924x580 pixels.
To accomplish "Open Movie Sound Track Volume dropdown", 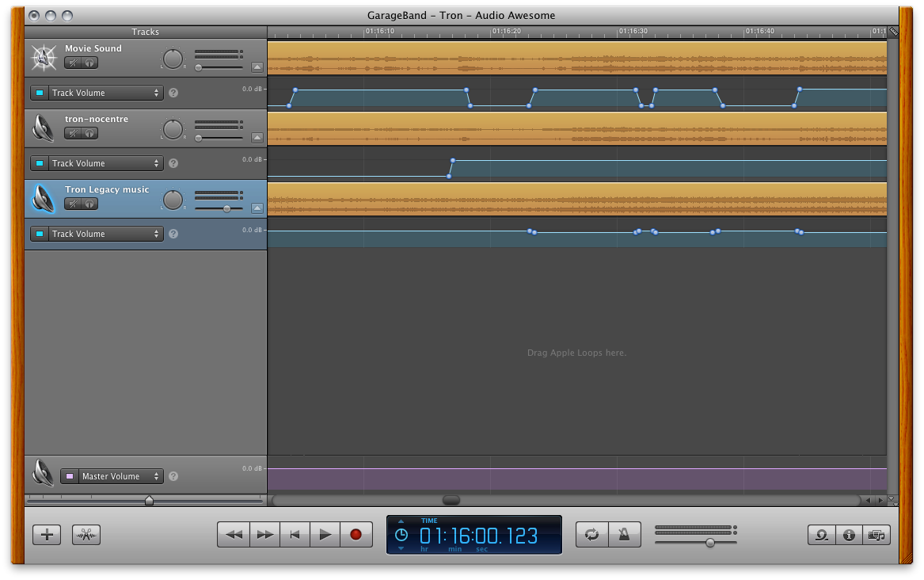I will 105,93.
